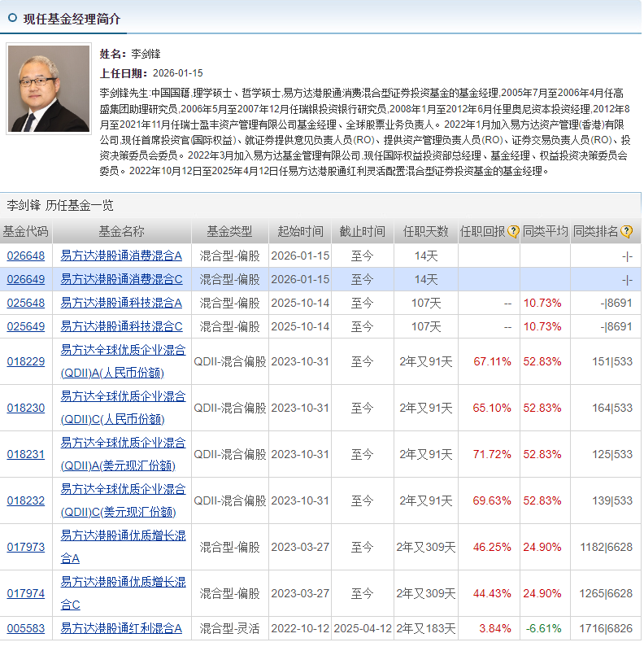
Task: Open fund code link 018230
Action: (26, 409)
